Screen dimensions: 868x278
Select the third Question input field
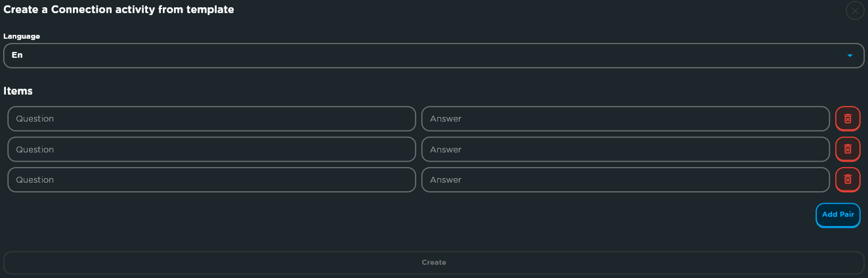(211, 179)
